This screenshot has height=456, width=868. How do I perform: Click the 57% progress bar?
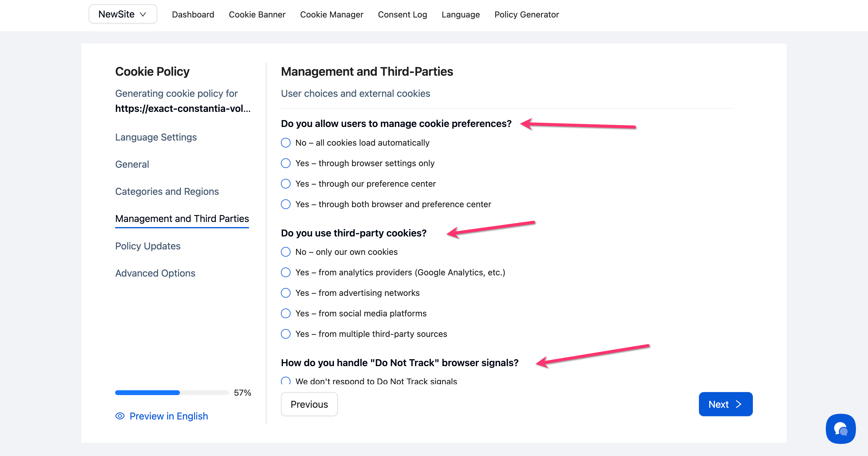point(172,393)
